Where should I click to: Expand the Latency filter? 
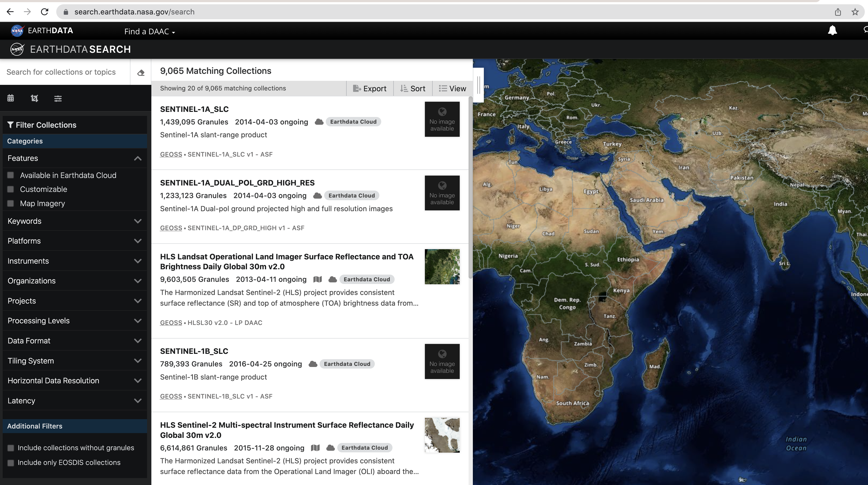pyautogui.click(x=75, y=400)
